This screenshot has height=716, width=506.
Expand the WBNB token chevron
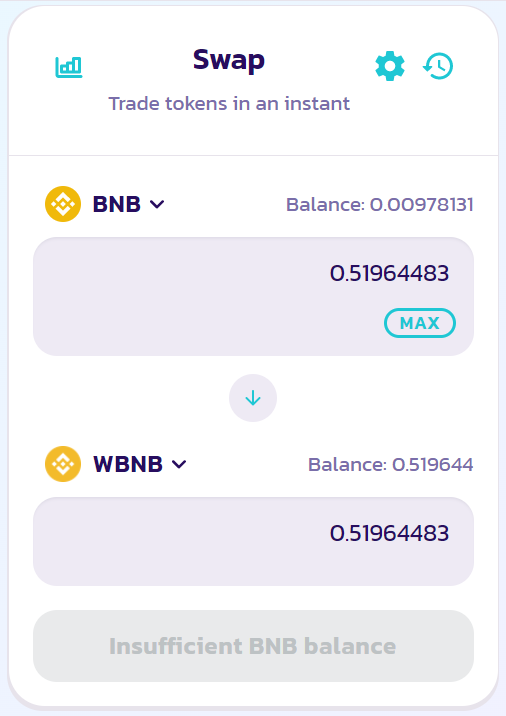coord(179,464)
